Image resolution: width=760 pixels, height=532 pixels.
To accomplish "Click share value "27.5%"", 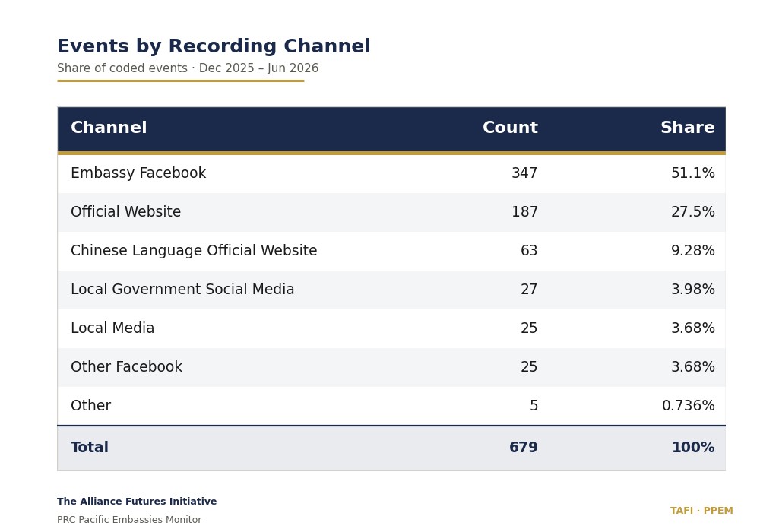I will coord(692,212).
